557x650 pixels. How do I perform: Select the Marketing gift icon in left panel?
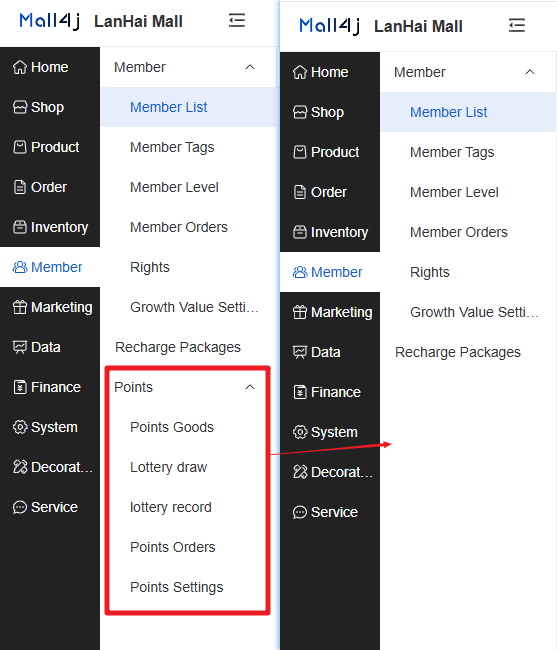pos(19,307)
